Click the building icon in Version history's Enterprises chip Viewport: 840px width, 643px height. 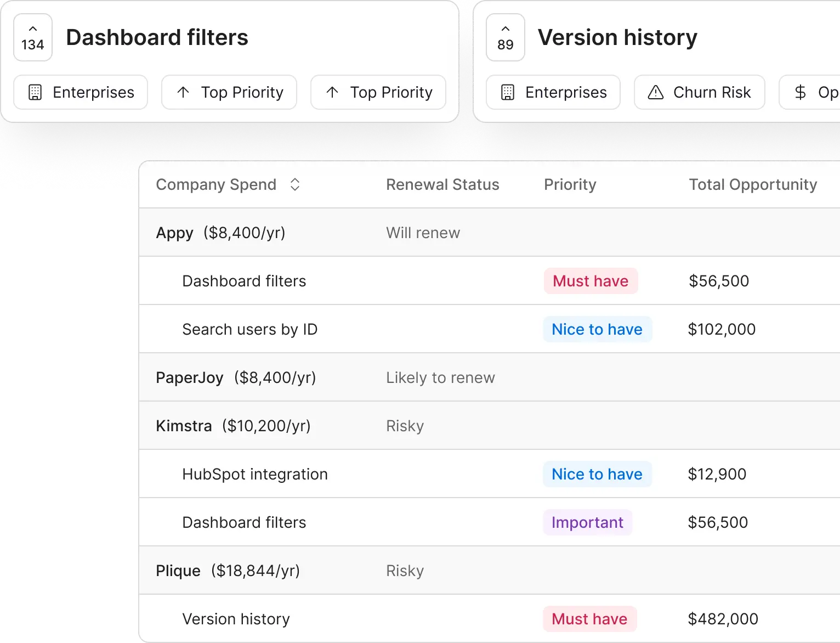point(508,92)
